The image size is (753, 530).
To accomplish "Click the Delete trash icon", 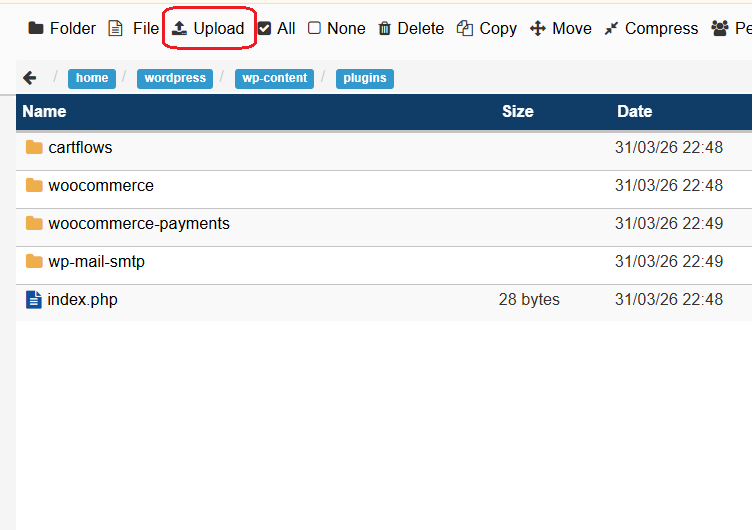I will click(385, 28).
